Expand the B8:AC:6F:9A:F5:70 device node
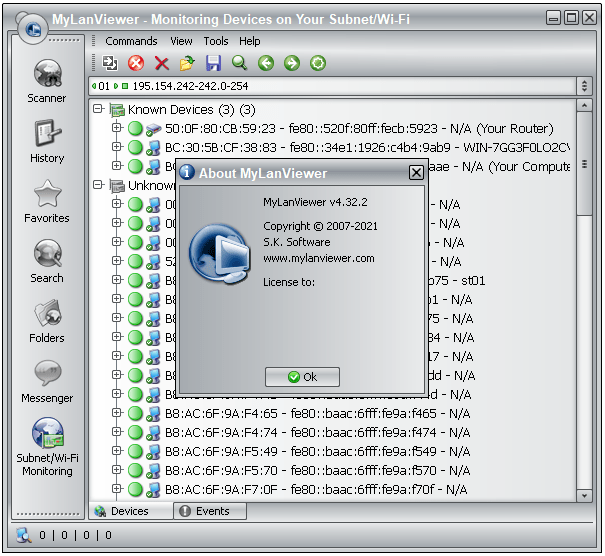The image size is (605, 556). (117, 470)
